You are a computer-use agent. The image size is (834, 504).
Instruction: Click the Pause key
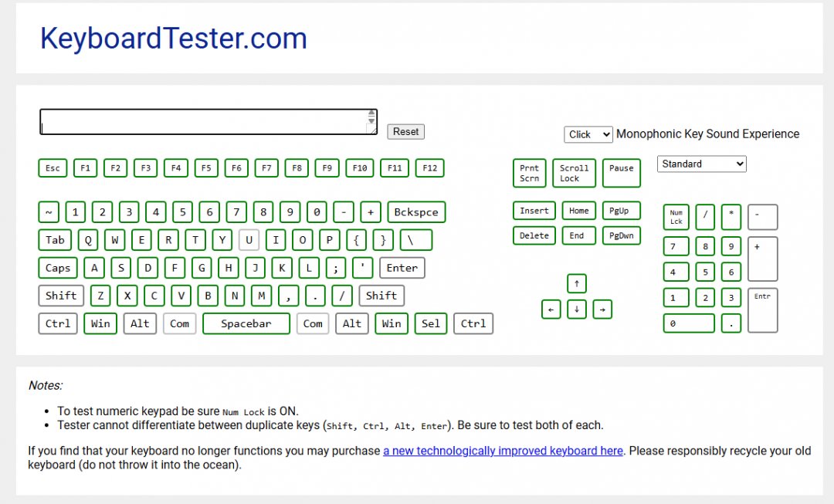click(x=621, y=173)
